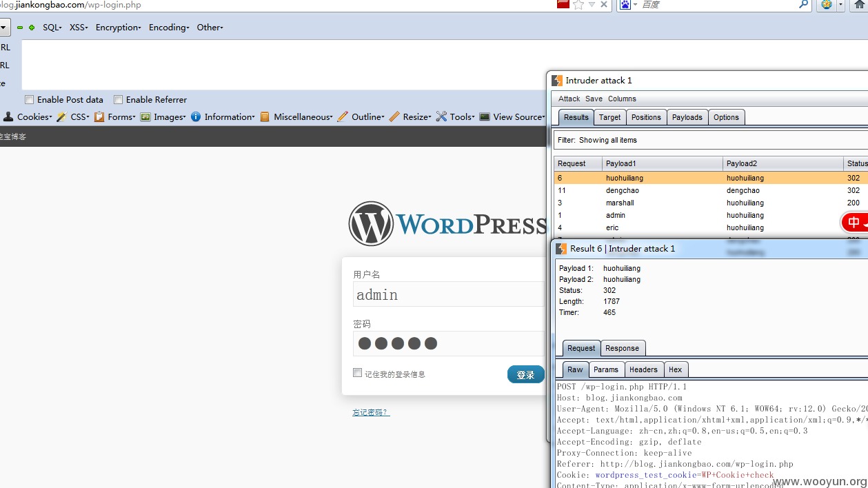Select the Outline pencil icon
This screenshot has width=868, height=488.
click(x=343, y=116)
